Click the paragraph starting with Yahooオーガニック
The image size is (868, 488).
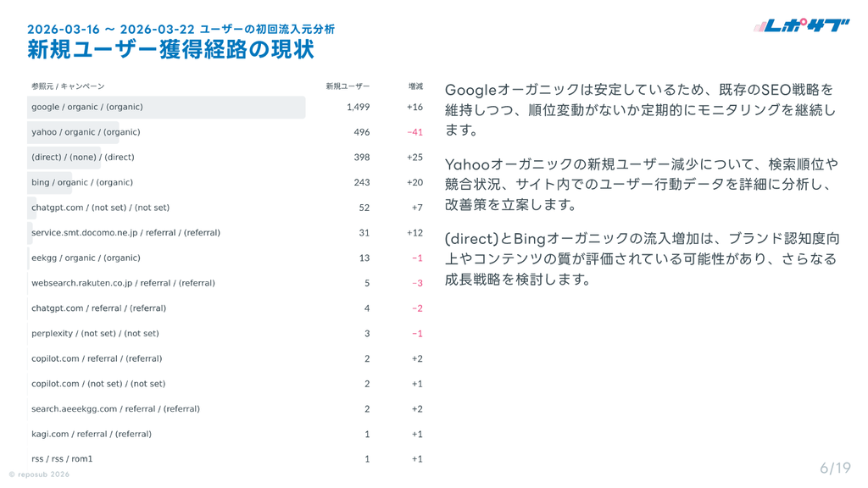point(642,184)
